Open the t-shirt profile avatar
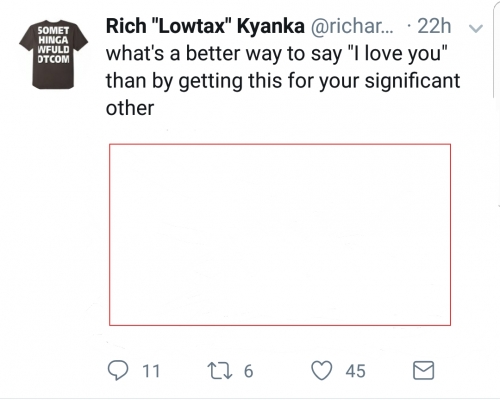This screenshot has width=500, height=400. tap(54, 55)
